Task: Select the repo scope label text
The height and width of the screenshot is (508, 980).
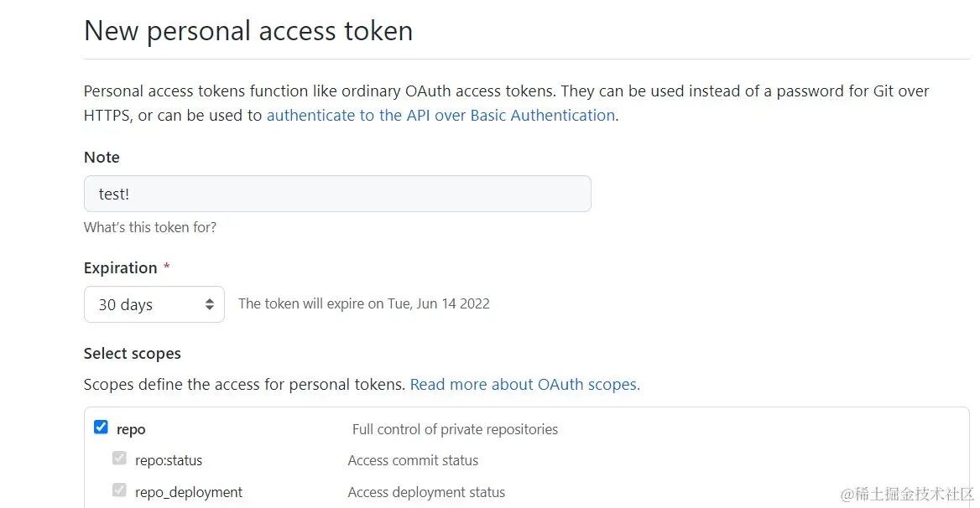Action: (131, 429)
